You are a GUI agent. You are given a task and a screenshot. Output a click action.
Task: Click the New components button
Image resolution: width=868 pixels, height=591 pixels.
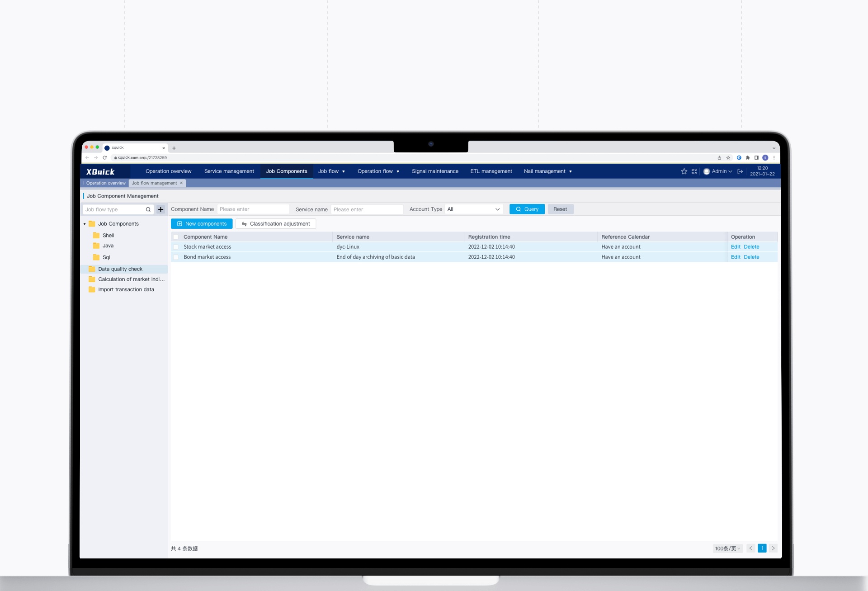tap(202, 224)
